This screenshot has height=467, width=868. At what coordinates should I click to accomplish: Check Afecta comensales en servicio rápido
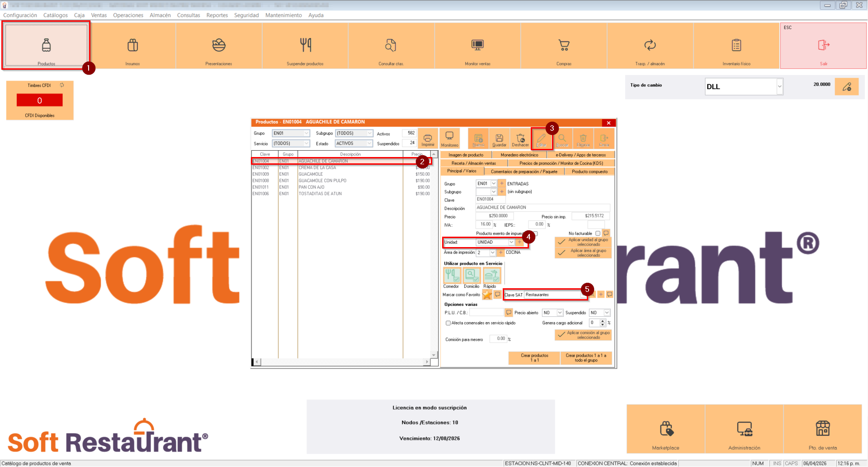click(x=448, y=323)
